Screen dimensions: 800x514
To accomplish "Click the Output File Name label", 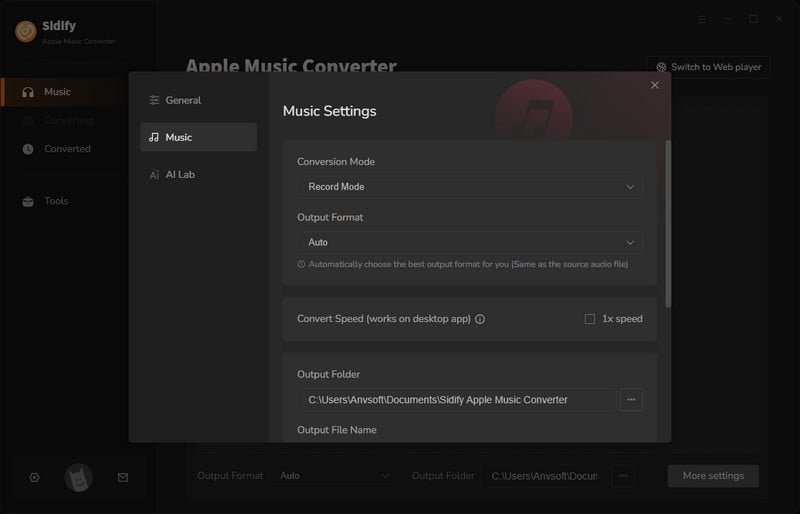I will pos(337,430).
